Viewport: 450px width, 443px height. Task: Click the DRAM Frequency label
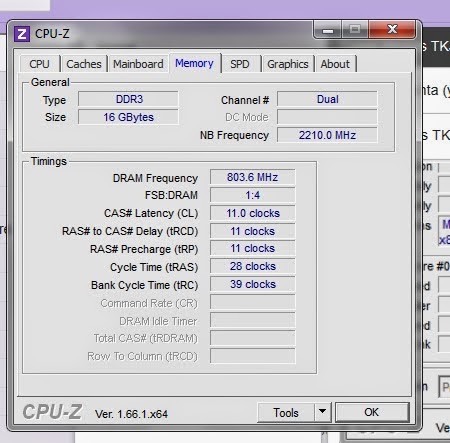tap(155, 178)
